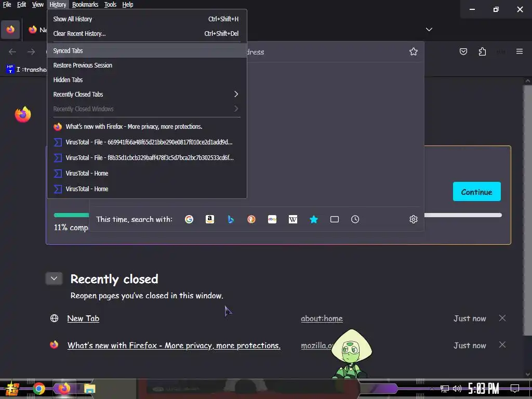This screenshot has height=399, width=532.
Task: Open Chrome from the taskbar
Action: pos(39,389)
